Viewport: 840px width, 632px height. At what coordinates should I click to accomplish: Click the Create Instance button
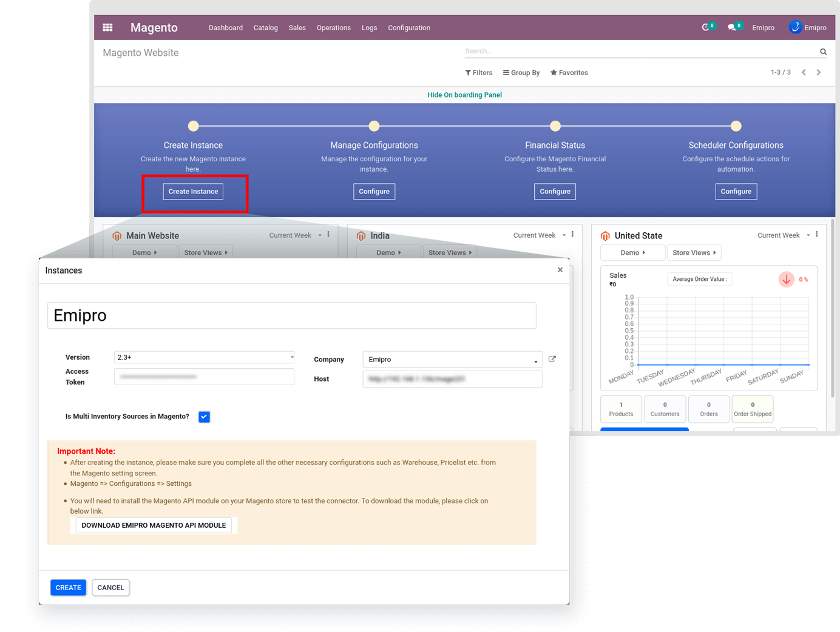(193, 192)
